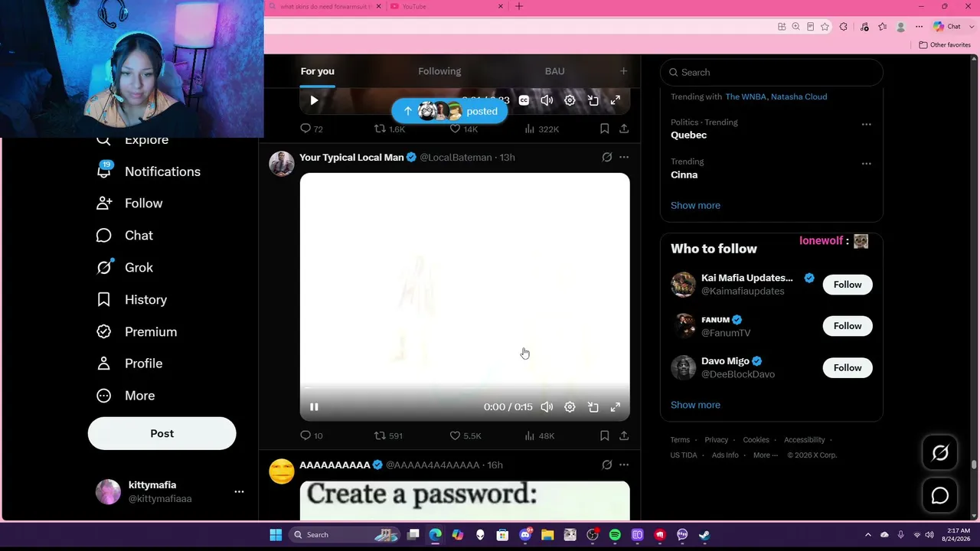980x551 pixels.
Task: Mute the 0:15 video volume
Action: [x=547, y=407]
